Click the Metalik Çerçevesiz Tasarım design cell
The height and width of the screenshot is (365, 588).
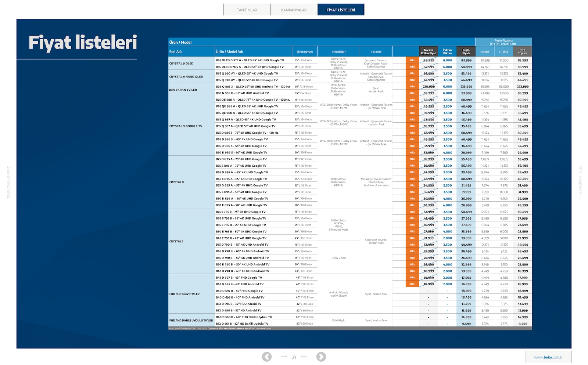coord(376,182)
